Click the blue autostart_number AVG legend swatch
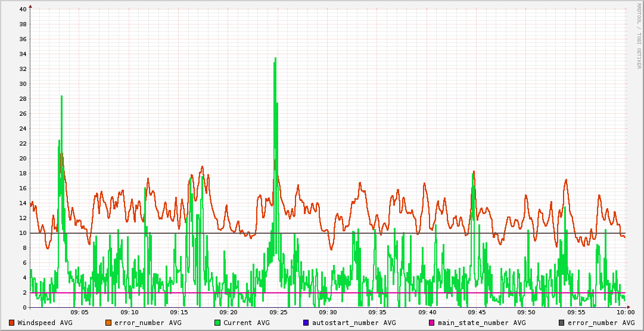 click(306, 323)
